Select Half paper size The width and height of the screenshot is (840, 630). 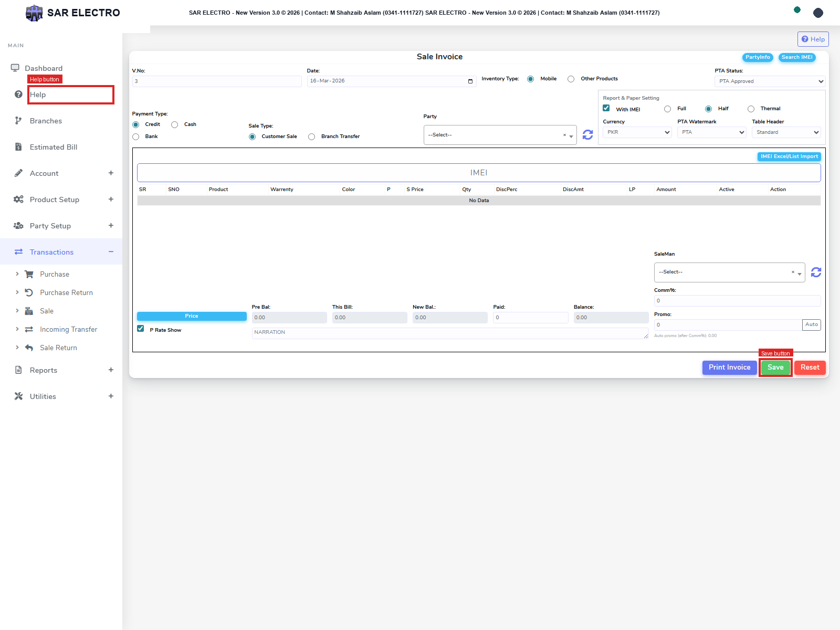click(708, 109)
